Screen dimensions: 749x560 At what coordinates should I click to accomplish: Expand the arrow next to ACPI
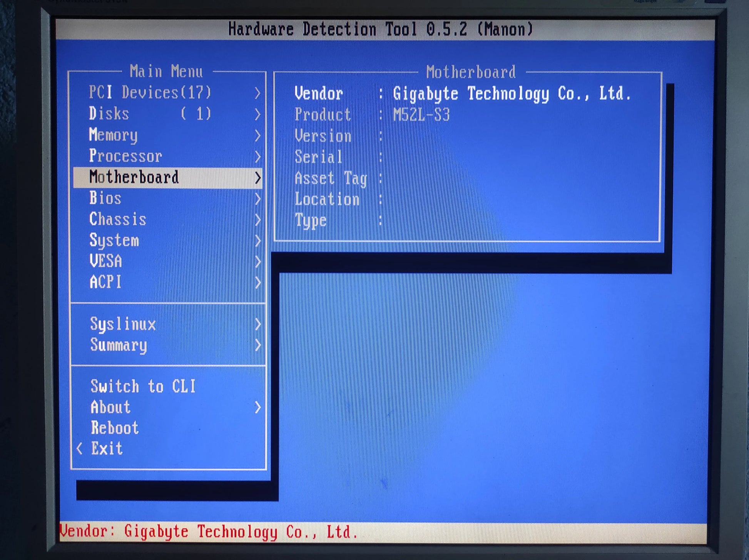click(x=257, y=283)
